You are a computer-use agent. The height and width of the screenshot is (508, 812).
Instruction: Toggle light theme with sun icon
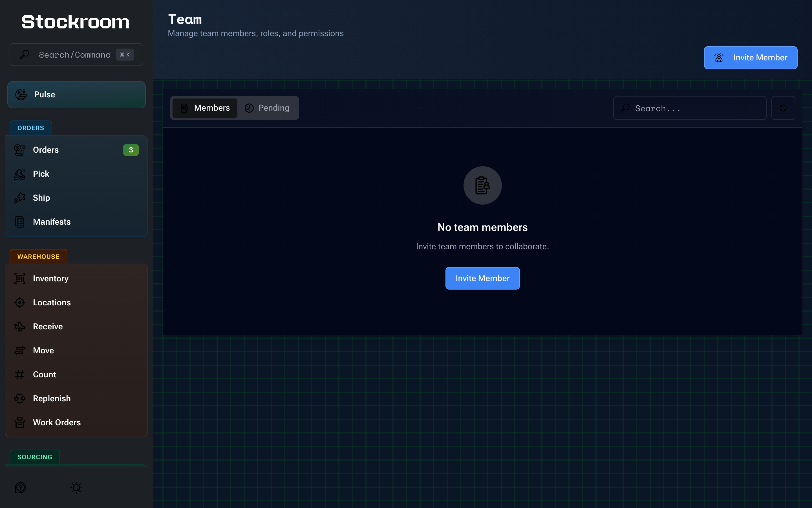coord(76,487)
